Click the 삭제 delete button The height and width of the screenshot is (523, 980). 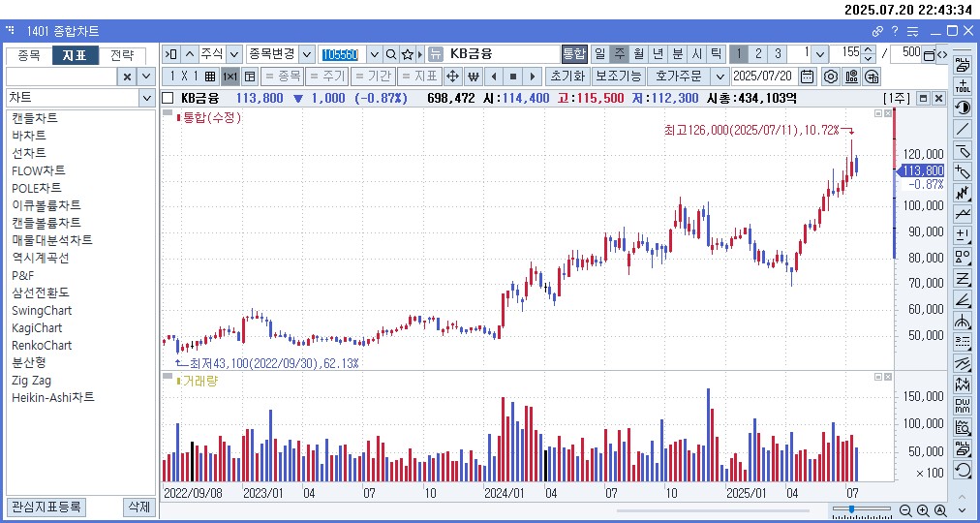tap(138, 507)
